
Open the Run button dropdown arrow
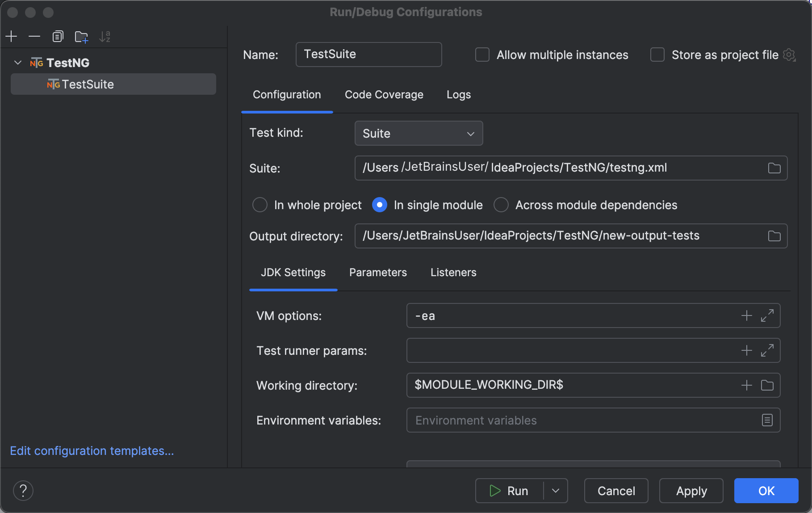555,490
